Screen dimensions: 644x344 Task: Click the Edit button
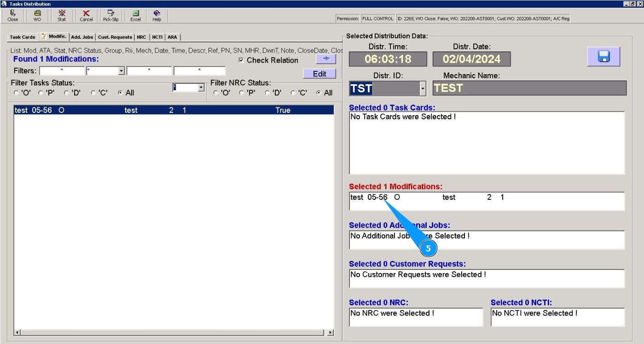pos(319,74)
